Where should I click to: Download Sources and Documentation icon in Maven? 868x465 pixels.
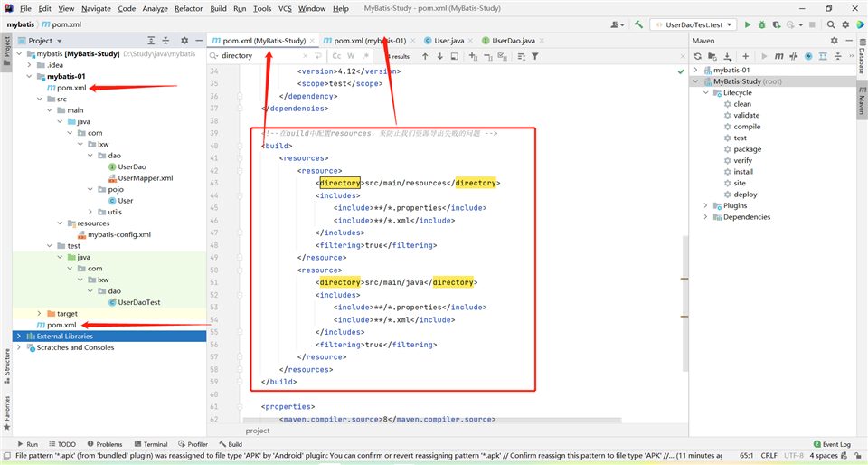(x=727, y=56)
